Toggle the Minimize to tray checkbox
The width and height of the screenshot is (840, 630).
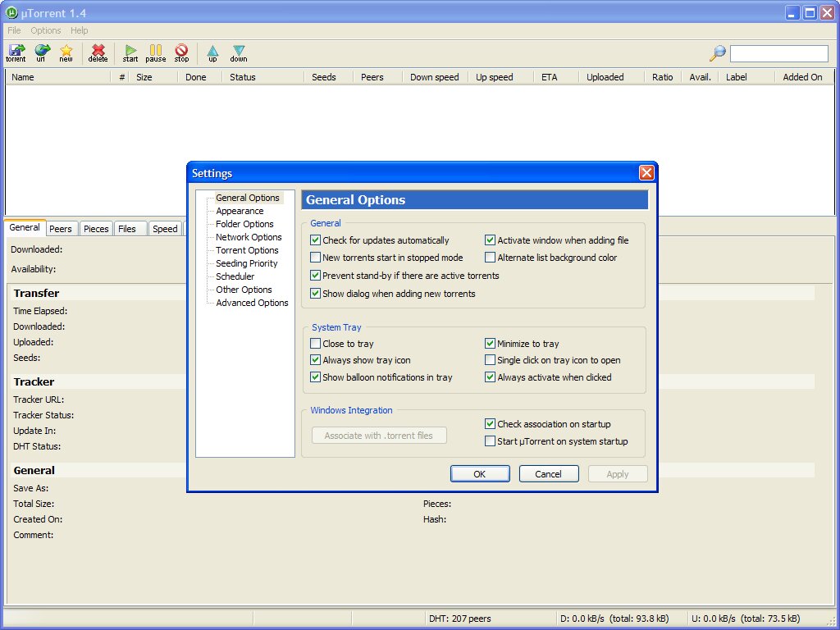490,344
